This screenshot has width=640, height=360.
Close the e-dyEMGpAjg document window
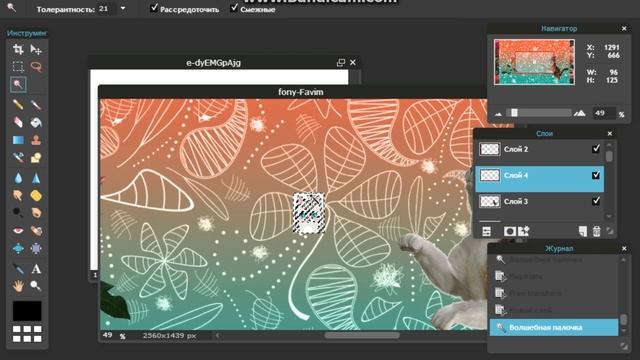(x=353, y=62)
